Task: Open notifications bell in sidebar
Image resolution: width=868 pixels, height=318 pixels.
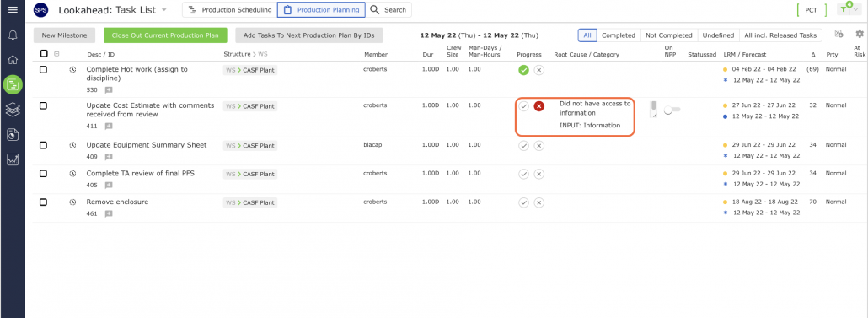Action: click(12, 35)
